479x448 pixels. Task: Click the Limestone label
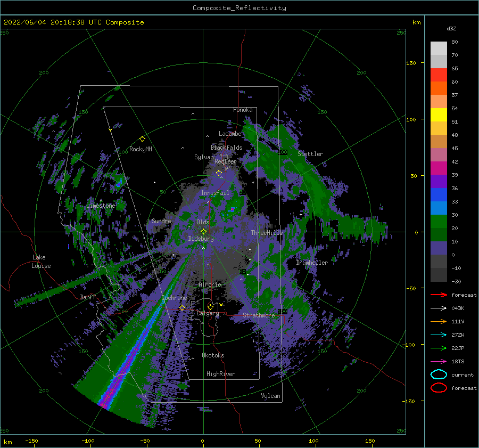tap(101, 206)
